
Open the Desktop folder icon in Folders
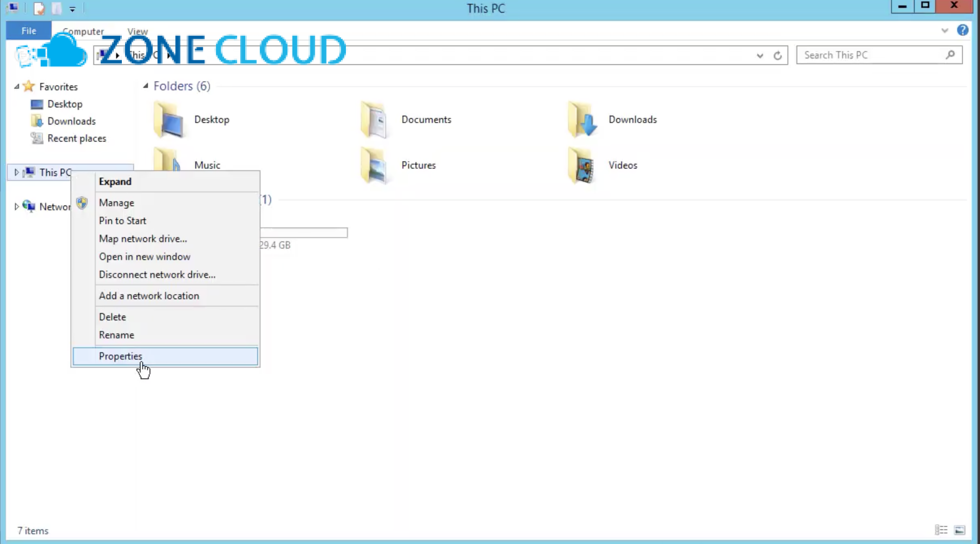coord(169,120)
